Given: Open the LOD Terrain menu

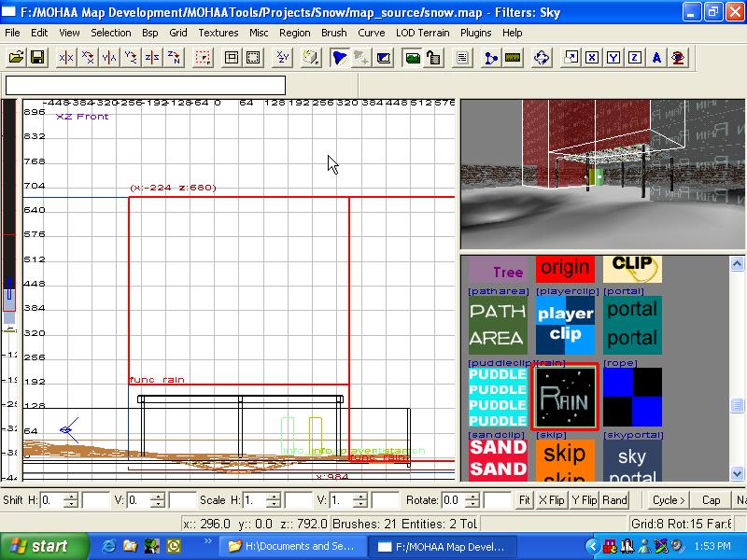Looking at the screenshot, I should tap(421, 33).
